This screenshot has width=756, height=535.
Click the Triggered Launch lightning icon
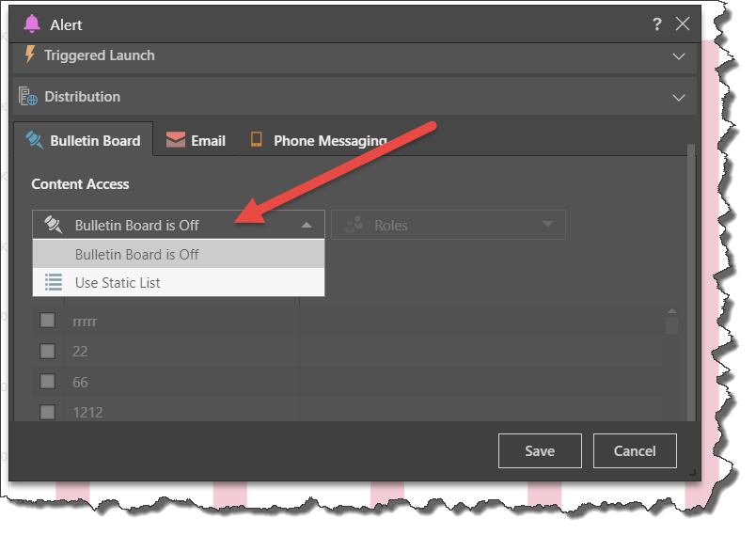(29, 55)
